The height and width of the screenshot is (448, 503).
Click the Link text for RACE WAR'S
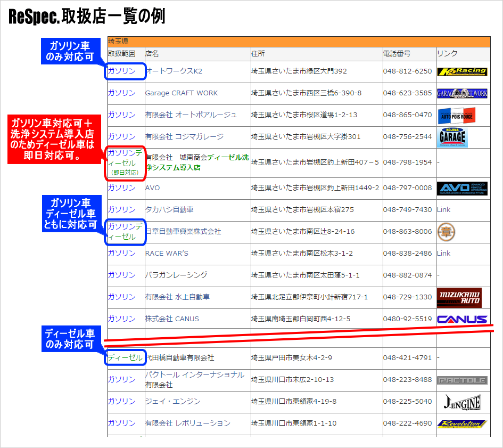[x=443, y=254]
